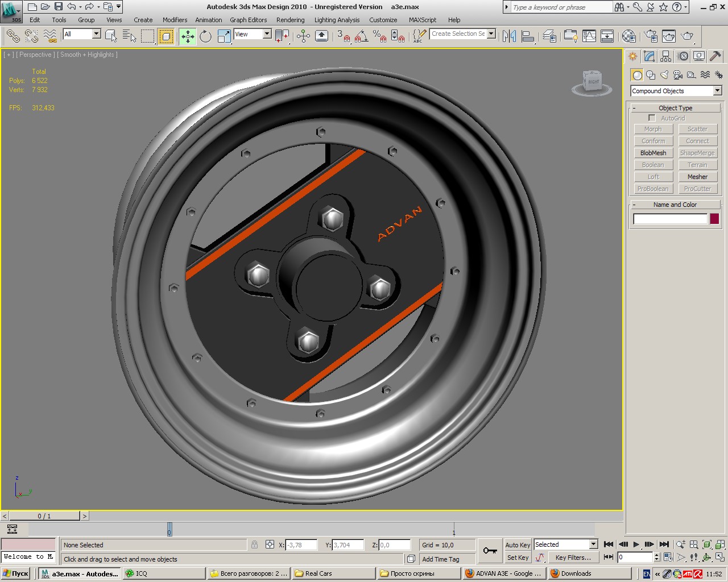Click the Render Production teapot
The image size is (728, 582).
[x=688, y=36]
